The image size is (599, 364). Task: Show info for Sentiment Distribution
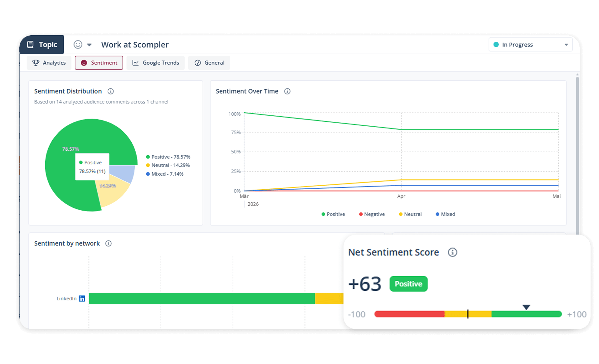[111, 91]
